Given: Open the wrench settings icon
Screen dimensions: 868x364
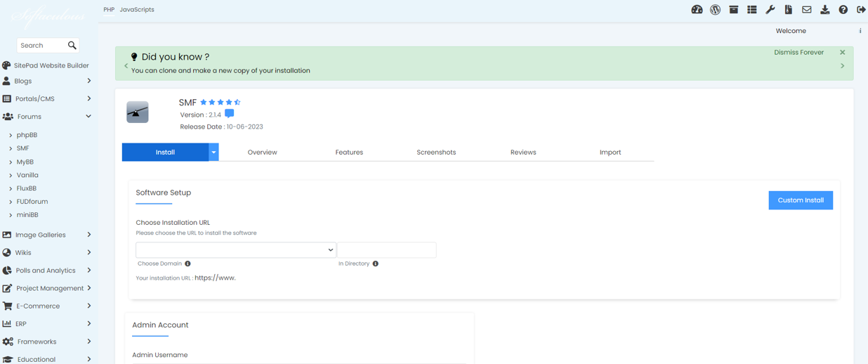Looking at the screenshot, I should 770,10.
